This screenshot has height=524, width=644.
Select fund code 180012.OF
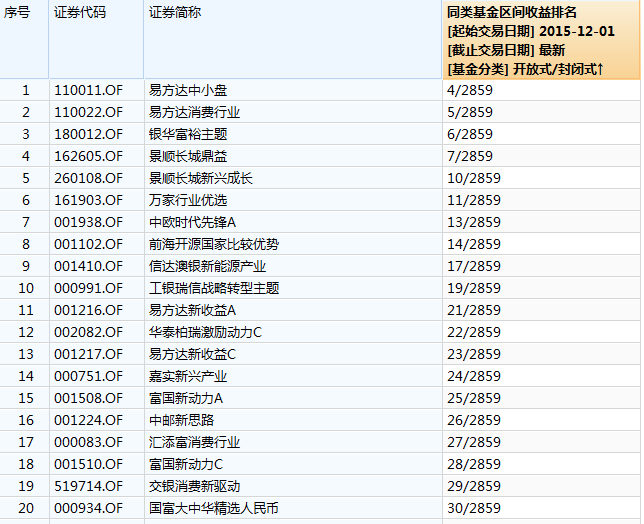click(x=88, y=134)
